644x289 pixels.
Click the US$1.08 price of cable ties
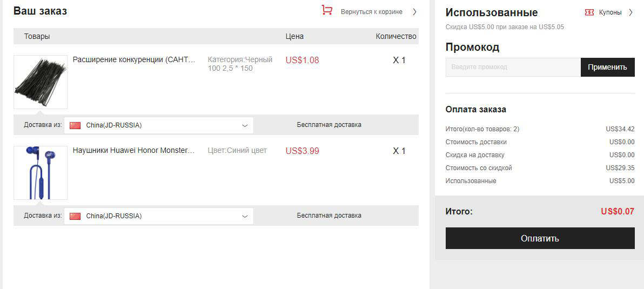tap(303, 61)
